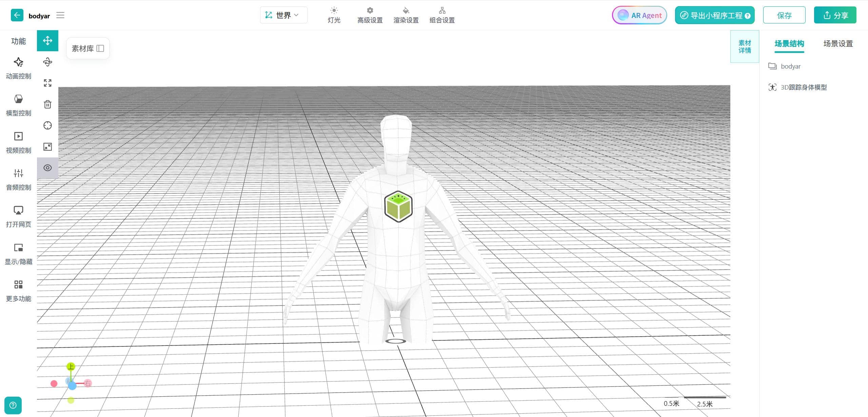Select the rotate tool
The image size is (868, 417).
[47, 62]
